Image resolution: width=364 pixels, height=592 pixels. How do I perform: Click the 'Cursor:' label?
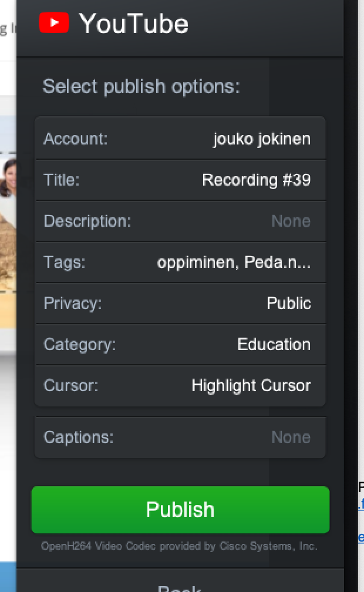pyautogui.click(x=71, y=385)
